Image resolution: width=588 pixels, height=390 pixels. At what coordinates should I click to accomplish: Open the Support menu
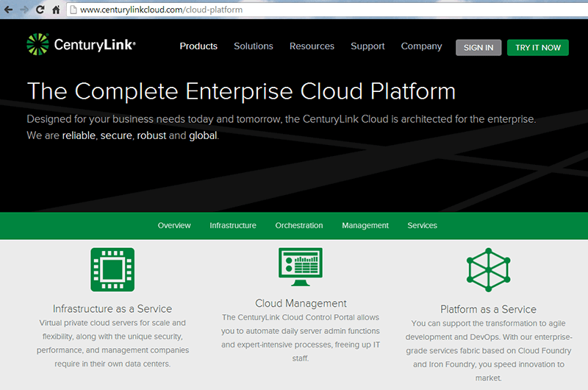[x=368, y=46]
